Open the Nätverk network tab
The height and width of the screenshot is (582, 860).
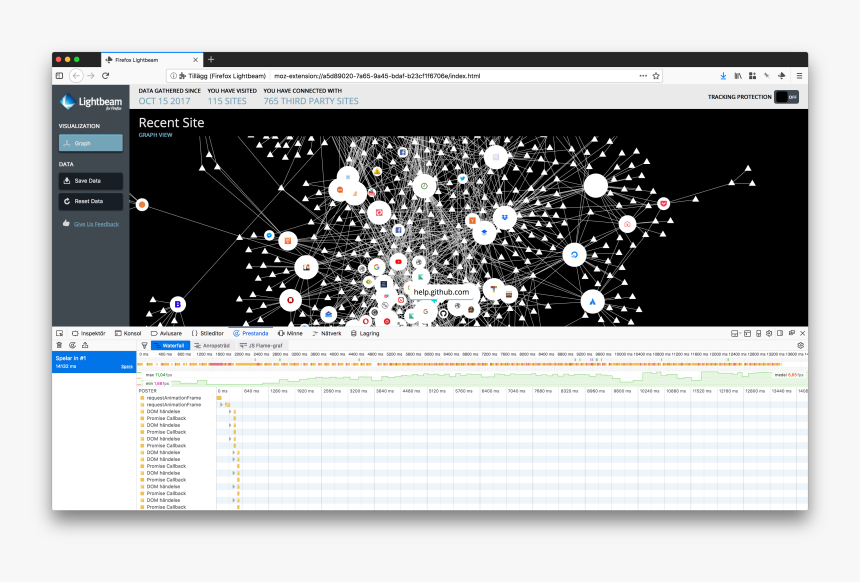(x=327, y=333)
